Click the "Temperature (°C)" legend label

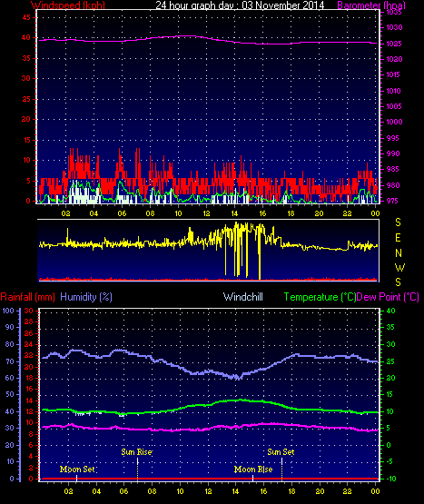pos(320,297)
